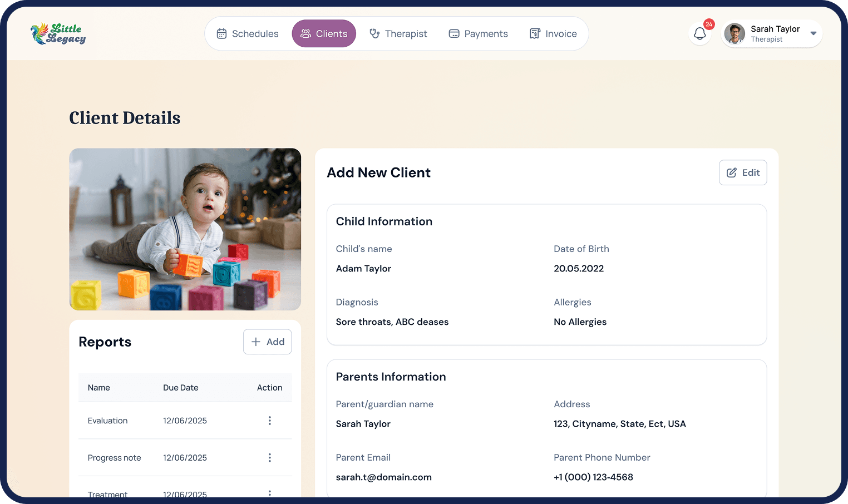Click Sarah Taylor's profile avatar
This screenshot has height=504, width=848.
(x=734, y=34)
